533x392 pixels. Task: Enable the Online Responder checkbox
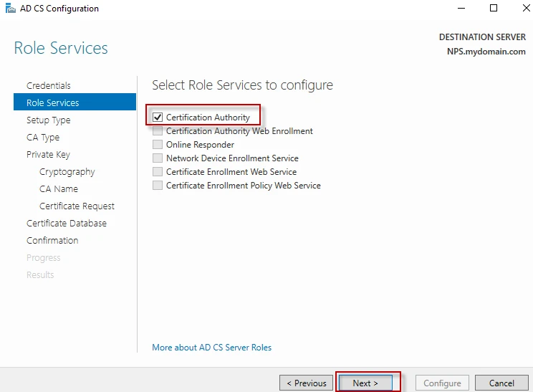158,145
